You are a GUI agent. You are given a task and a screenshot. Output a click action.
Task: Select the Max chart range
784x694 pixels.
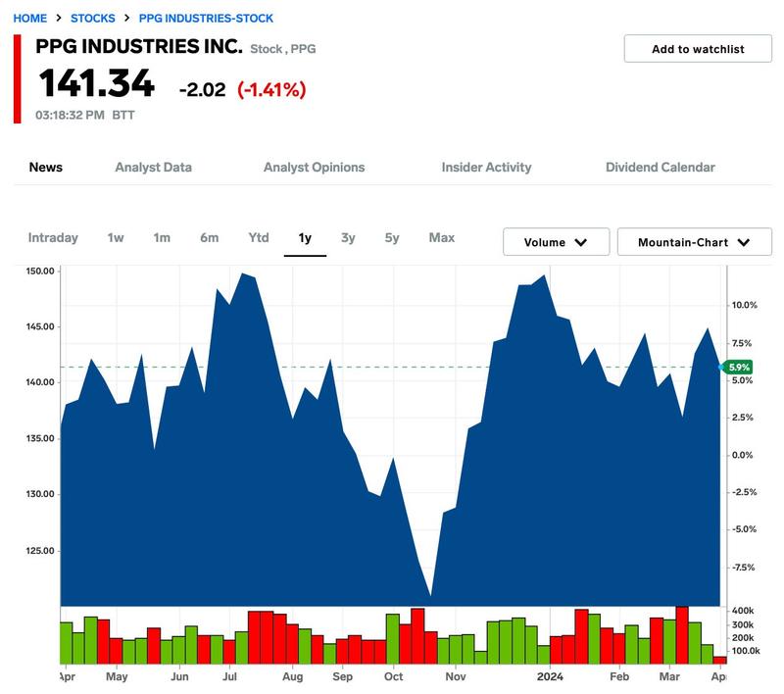442,237
